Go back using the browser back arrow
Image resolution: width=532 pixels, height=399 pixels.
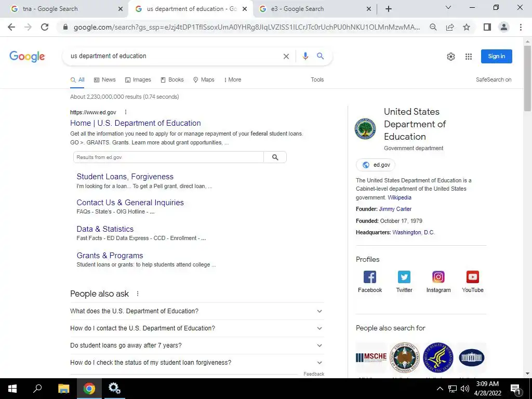coord(11,27)
